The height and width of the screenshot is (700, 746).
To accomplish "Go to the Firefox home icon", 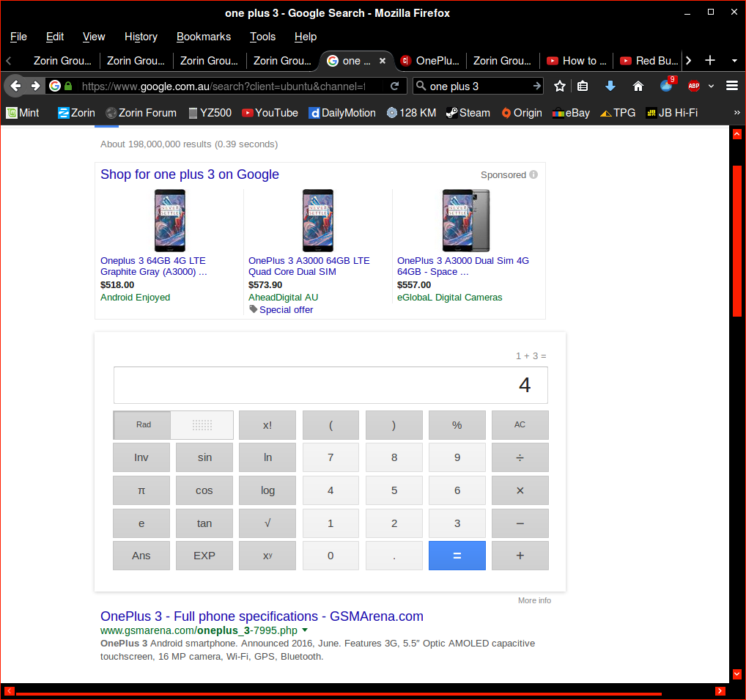I will click(x=638, y=86).
